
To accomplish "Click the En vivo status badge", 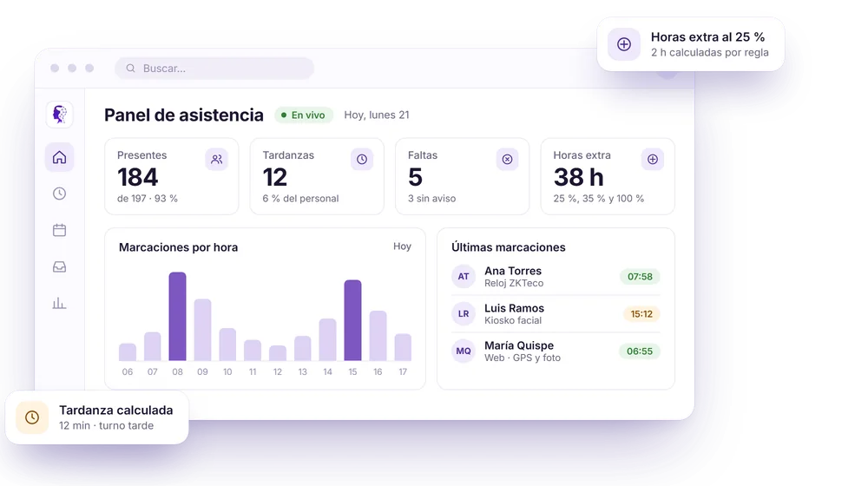I will pyautogui.click(x=304, y=115).
